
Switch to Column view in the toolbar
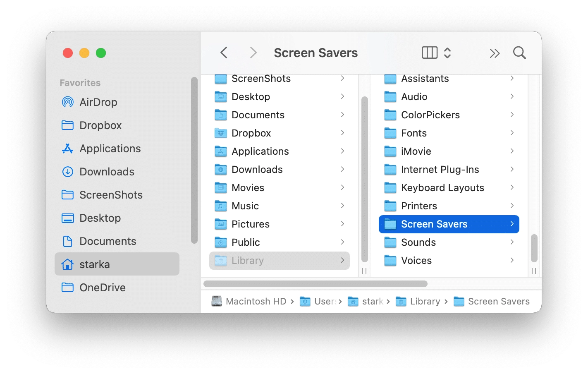429,53
